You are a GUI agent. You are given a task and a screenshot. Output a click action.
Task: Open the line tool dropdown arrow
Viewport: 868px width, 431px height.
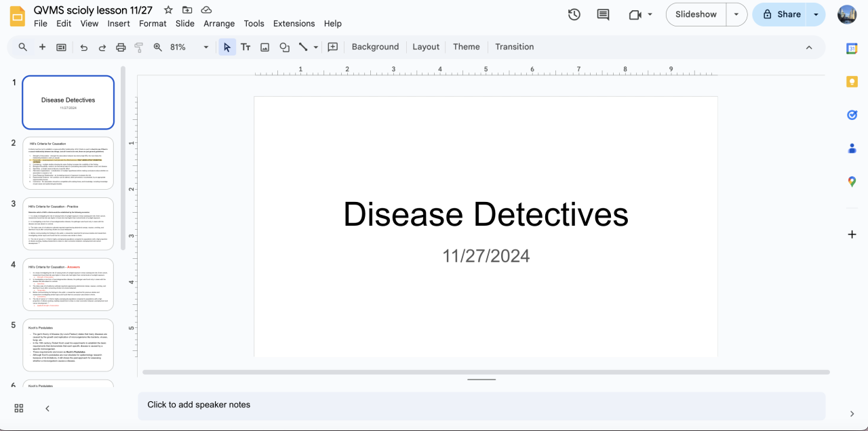tap(316, 47)
